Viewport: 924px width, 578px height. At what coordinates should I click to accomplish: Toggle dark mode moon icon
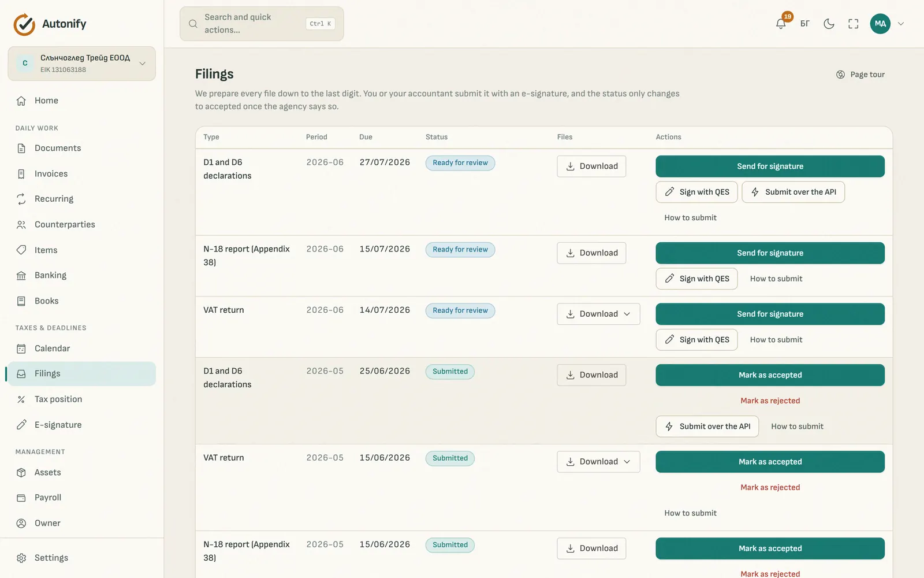(829, 24)
